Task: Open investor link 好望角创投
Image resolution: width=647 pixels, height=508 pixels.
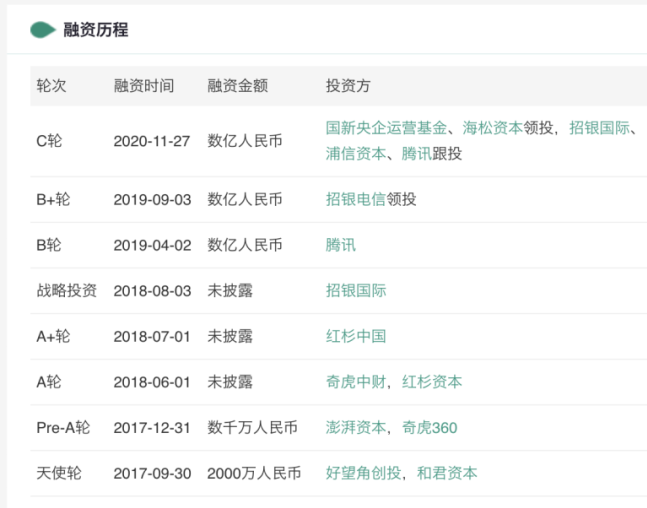Action: (x=363, y=473)
